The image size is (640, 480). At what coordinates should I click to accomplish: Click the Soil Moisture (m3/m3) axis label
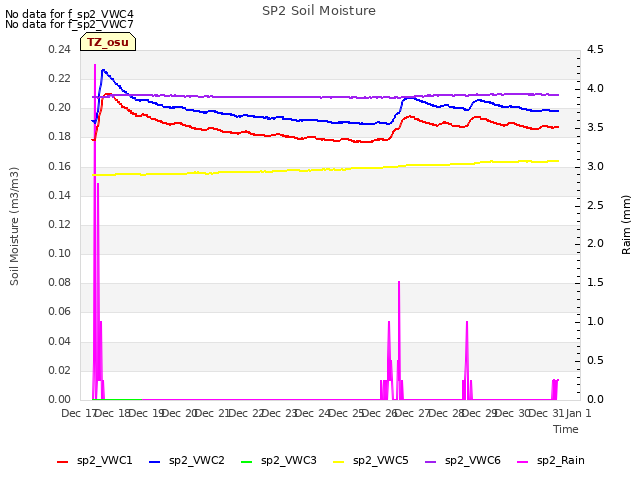pyautogui.click(x=14, y=226)
